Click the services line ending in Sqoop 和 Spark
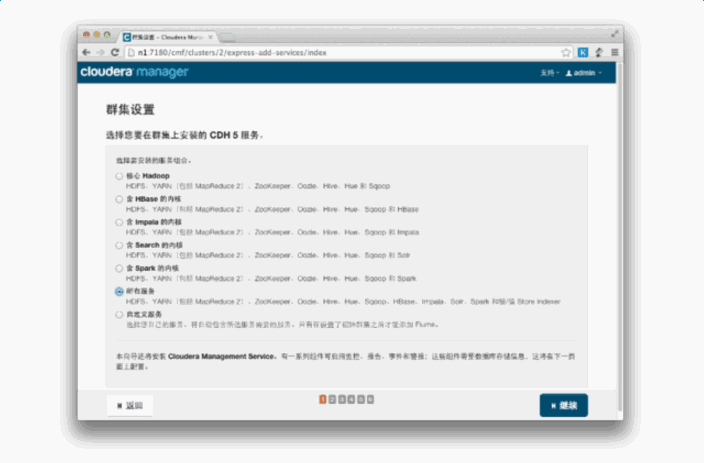The width and height of the screenshot is (704, 463). [x=271, y=278]
